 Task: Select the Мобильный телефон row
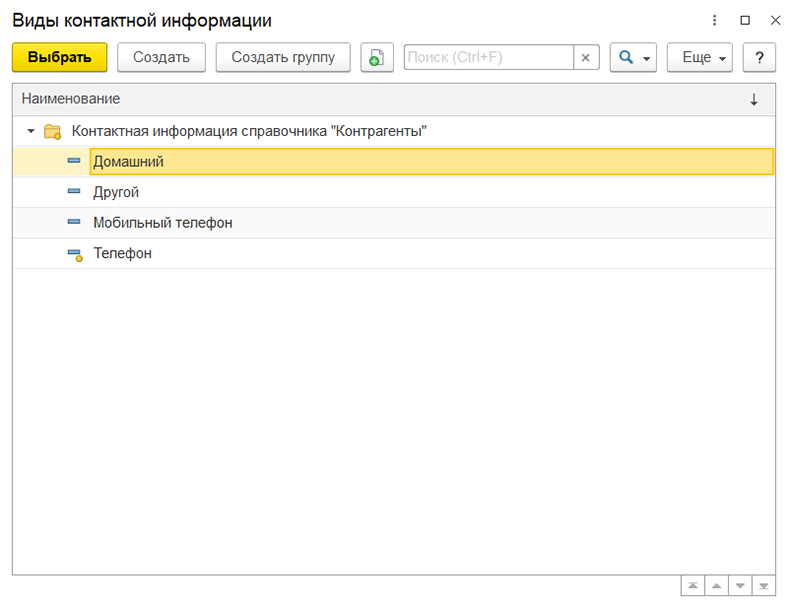[x=393, y=223]
